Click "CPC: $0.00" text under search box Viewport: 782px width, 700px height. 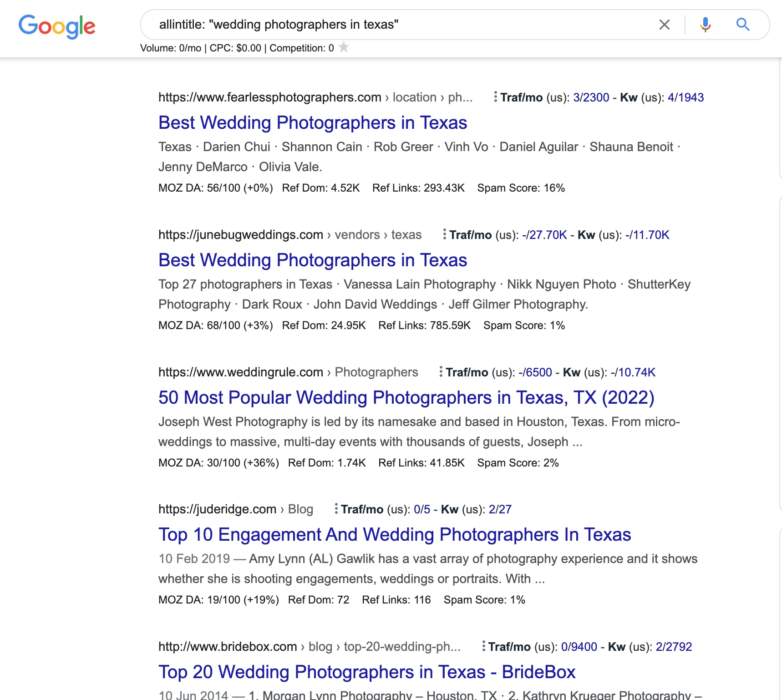point(235,48)
